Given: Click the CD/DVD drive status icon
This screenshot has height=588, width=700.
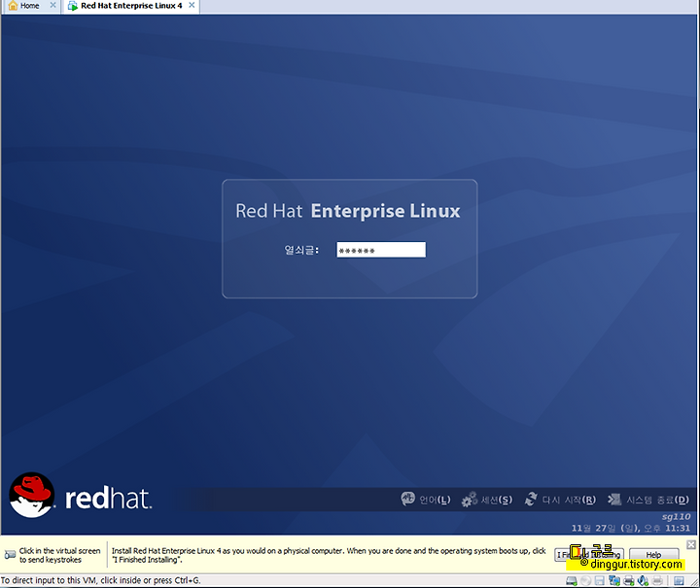Looking at the screenshot, I should 585,581.
